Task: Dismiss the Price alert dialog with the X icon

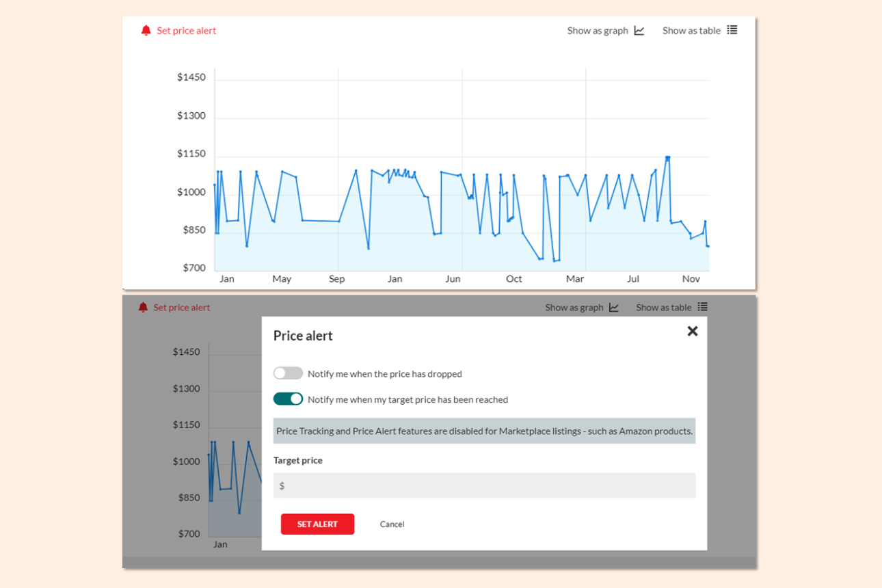Action: [692, 331]
